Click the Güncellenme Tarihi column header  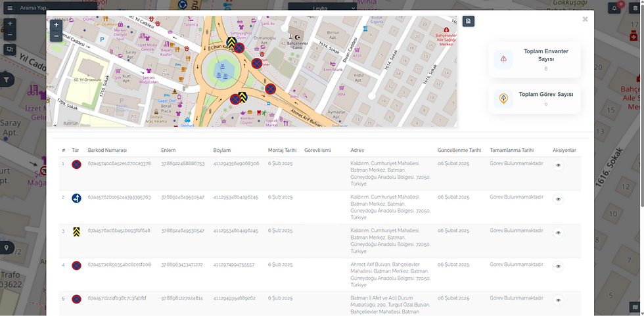(459, 150)
